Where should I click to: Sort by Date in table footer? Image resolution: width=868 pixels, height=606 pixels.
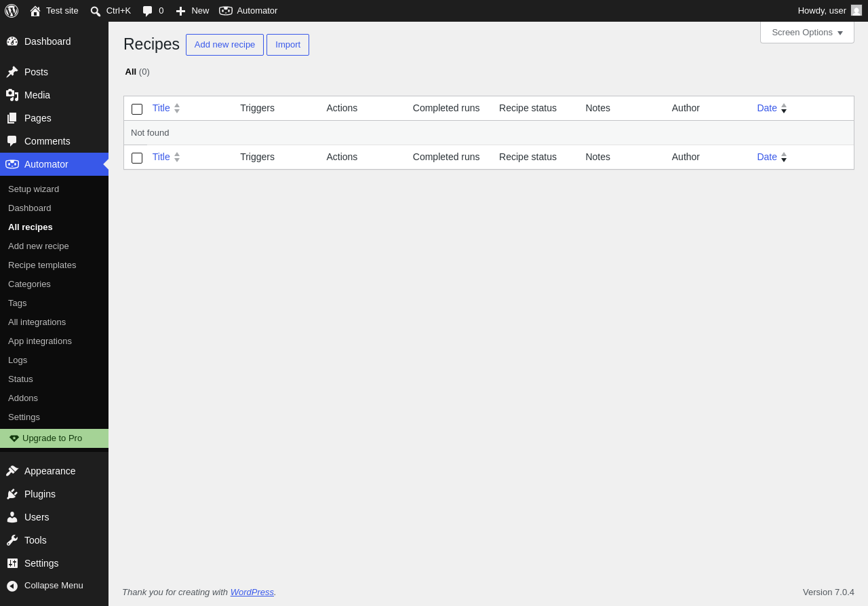[767, 157]
